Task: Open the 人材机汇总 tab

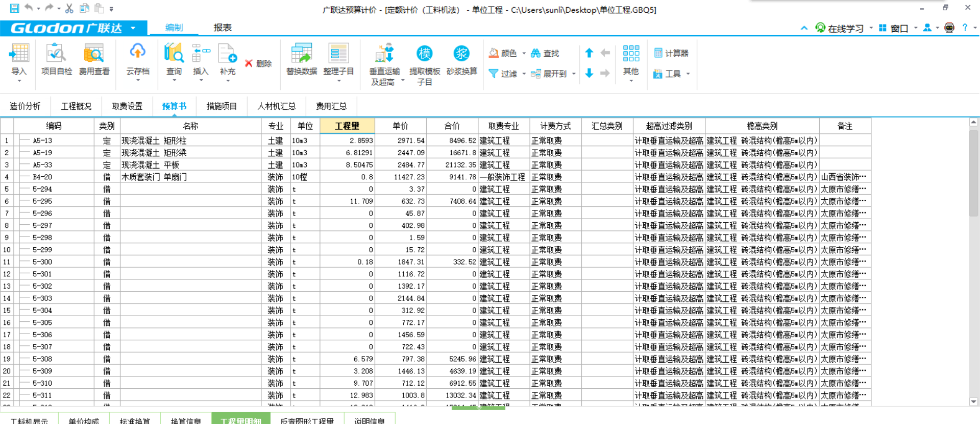Action: [x=276, y=106]
